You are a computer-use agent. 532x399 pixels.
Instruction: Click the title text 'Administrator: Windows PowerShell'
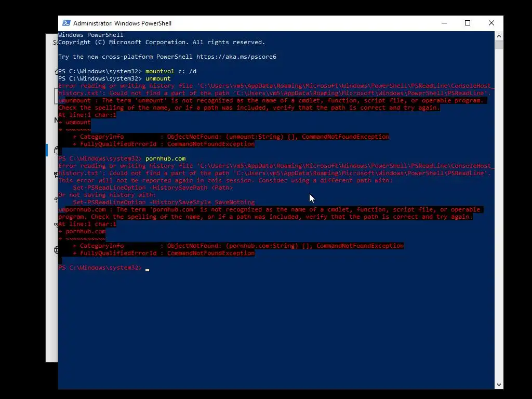pyautogui.click(x=122, y=23)
